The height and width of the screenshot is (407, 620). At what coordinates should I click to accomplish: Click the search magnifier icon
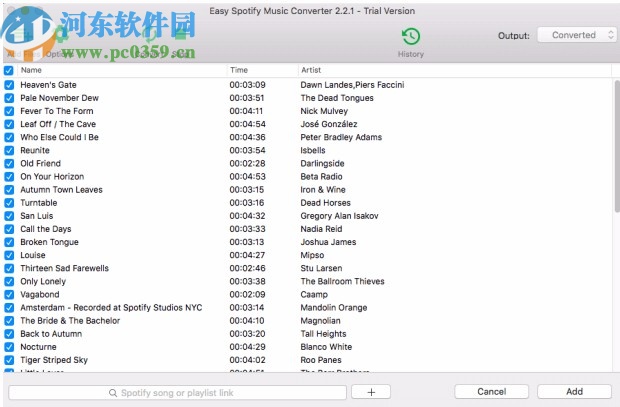point(113,393)
